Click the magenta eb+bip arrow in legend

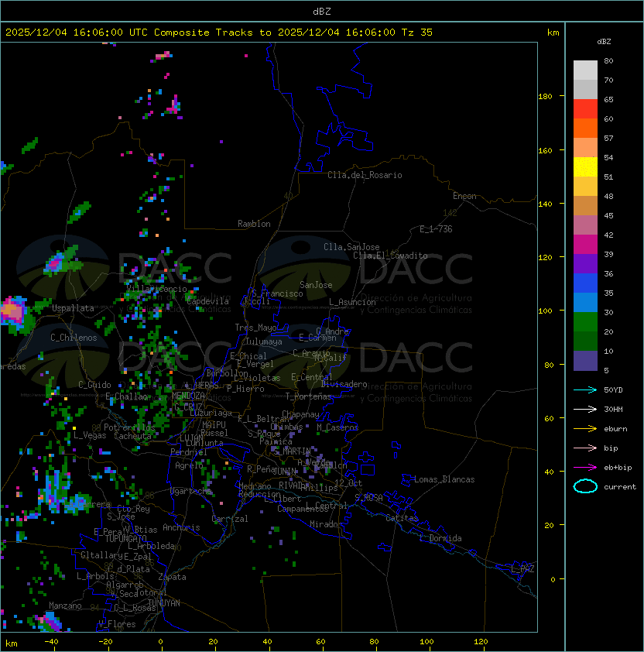(585, 468)
